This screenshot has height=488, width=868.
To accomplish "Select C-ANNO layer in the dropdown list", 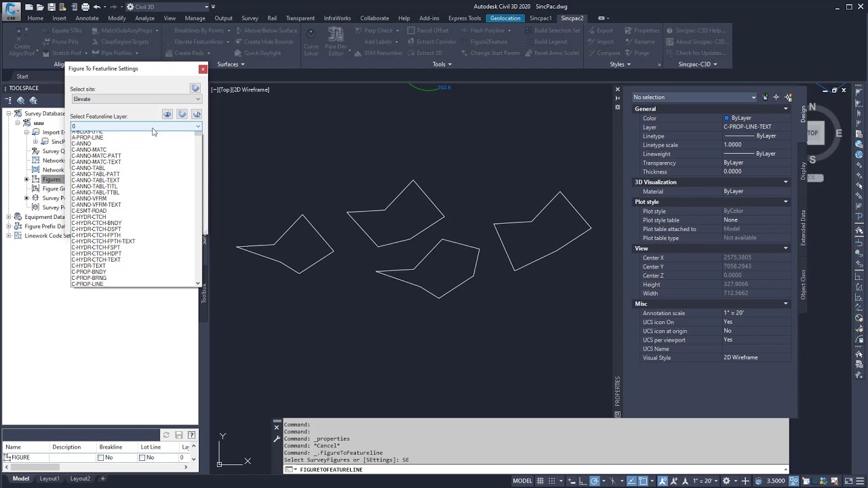I will pos(81,144).
